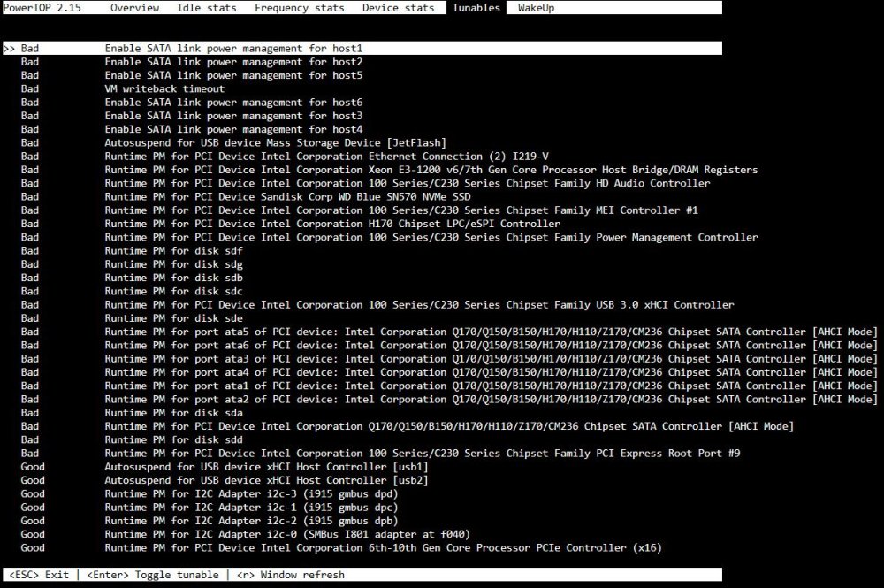Select Runtime PM for MEI Controller #1
Viewport: 884px width, 588px height.
coord(359,210)
